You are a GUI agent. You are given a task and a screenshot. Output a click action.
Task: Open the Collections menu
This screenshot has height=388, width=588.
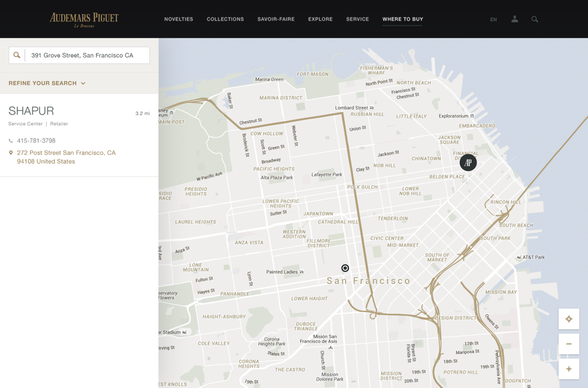[x=225, y=19]
